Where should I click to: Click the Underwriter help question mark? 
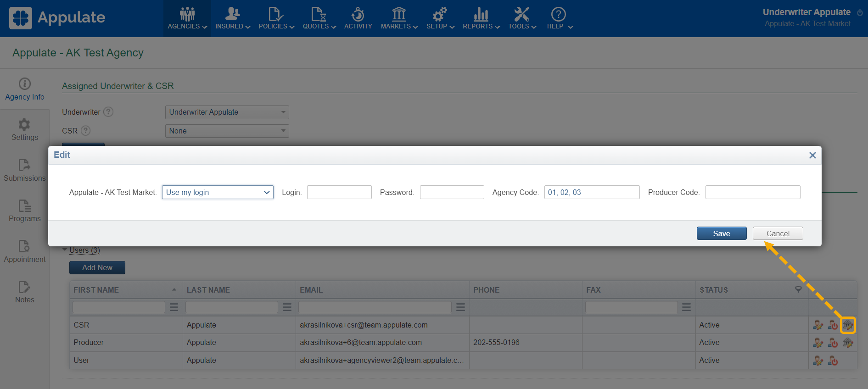click(x=108, y=112)
